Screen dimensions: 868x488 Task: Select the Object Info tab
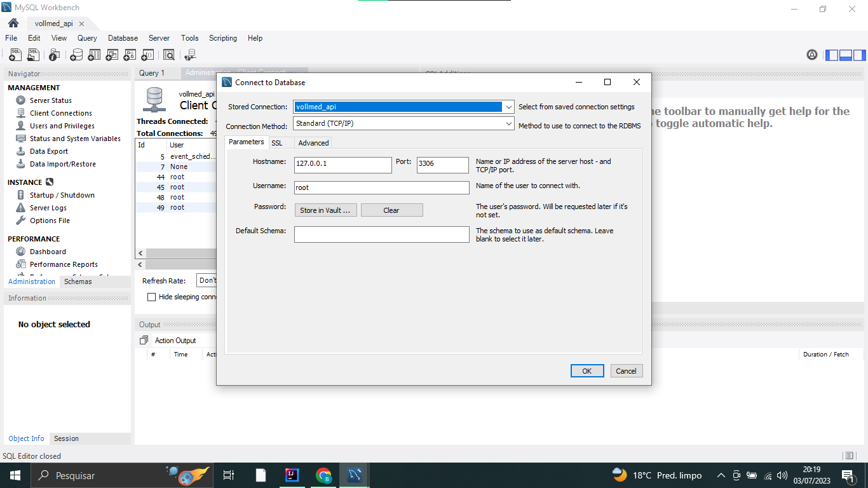click(x=26, y=438)
